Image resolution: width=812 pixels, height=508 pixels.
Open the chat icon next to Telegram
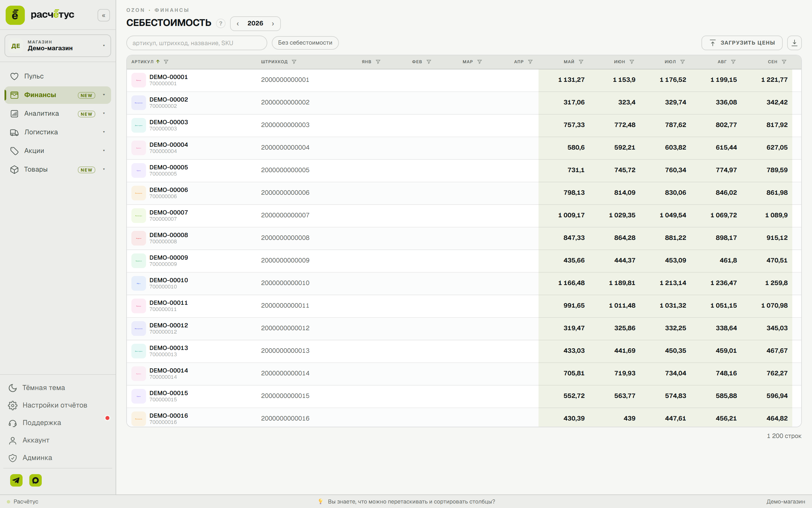tap(36, 480)
